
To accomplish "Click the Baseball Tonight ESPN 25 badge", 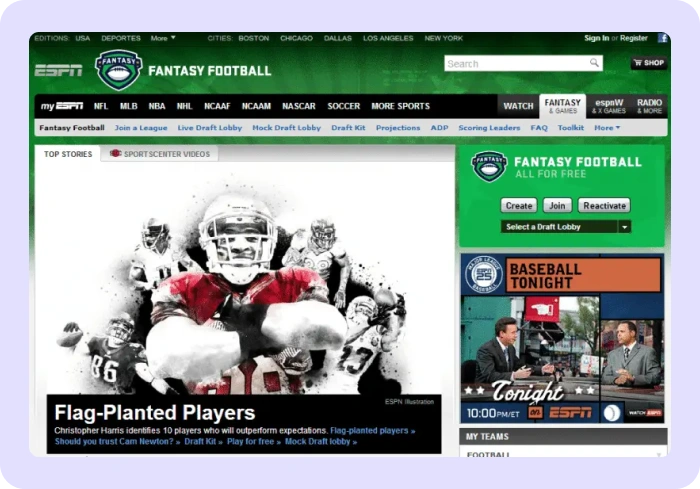I will 483,275.
